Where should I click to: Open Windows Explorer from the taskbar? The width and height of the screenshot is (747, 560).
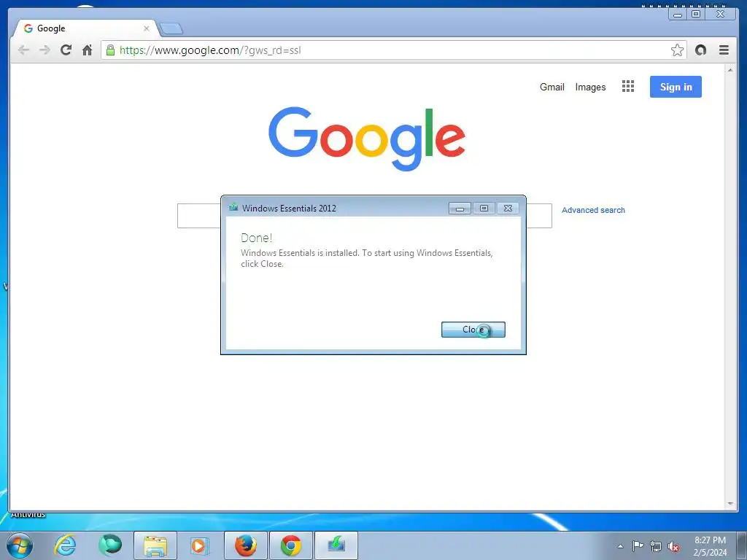coord(155,545)
